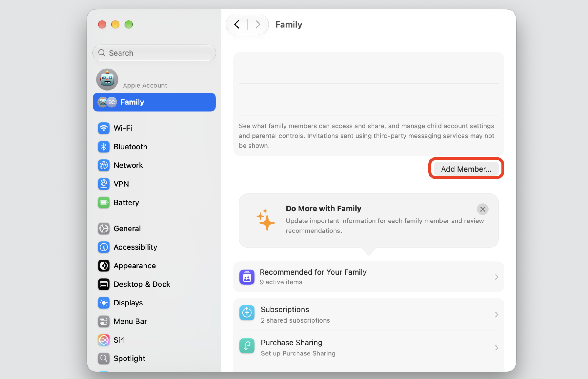Select the Accessibility icon
Image resolution: width=588 pixels, height=379 pixels.
pyautogui.click(x=104, y=247)
